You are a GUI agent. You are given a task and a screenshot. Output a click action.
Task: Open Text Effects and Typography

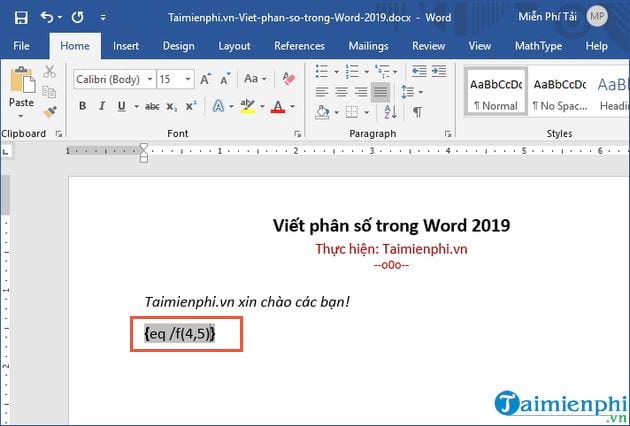[218, 106]
